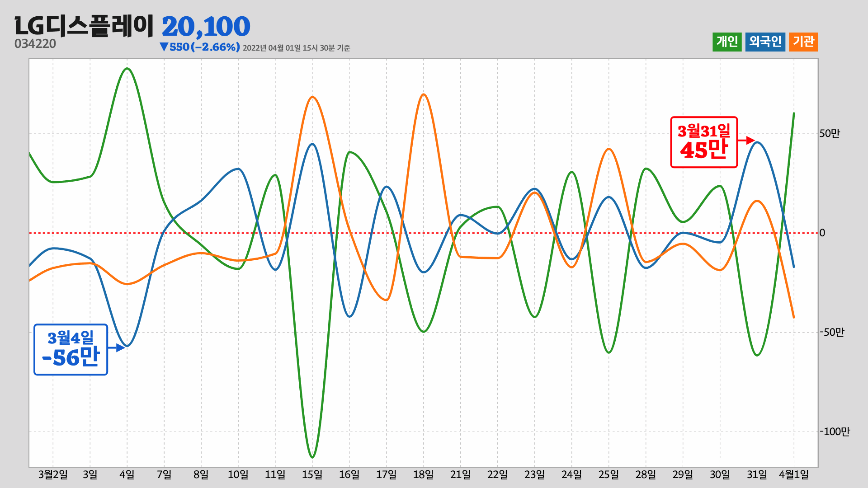Click the price value 20,100

pyautogui.click(x=206, y=27)
